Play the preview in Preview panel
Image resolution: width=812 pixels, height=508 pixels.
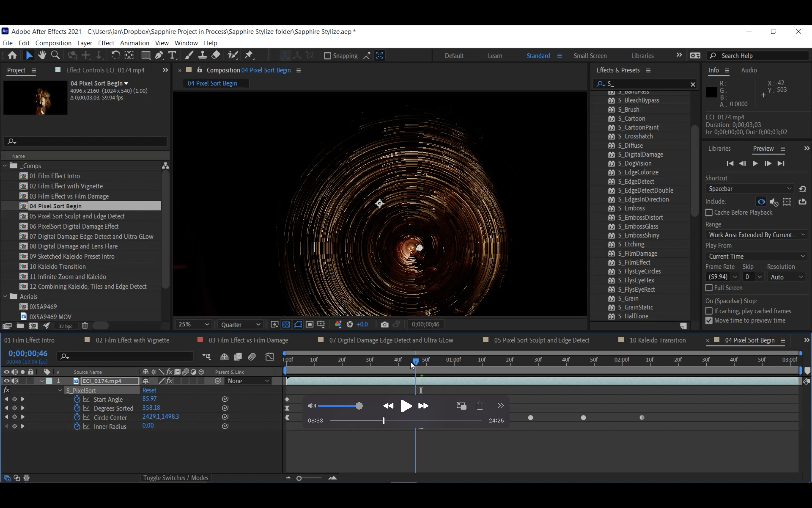click(x=755, y=163)
